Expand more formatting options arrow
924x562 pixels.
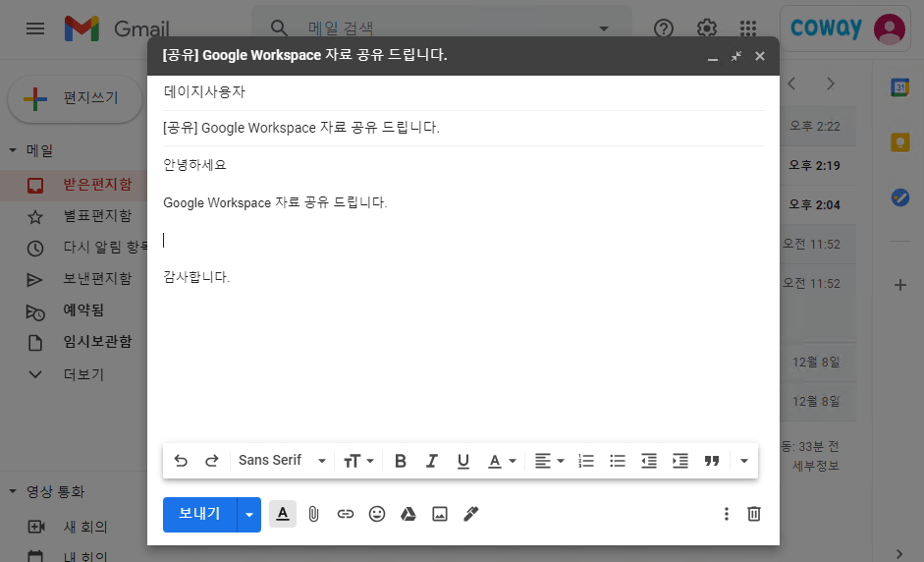tap(744, 461)
